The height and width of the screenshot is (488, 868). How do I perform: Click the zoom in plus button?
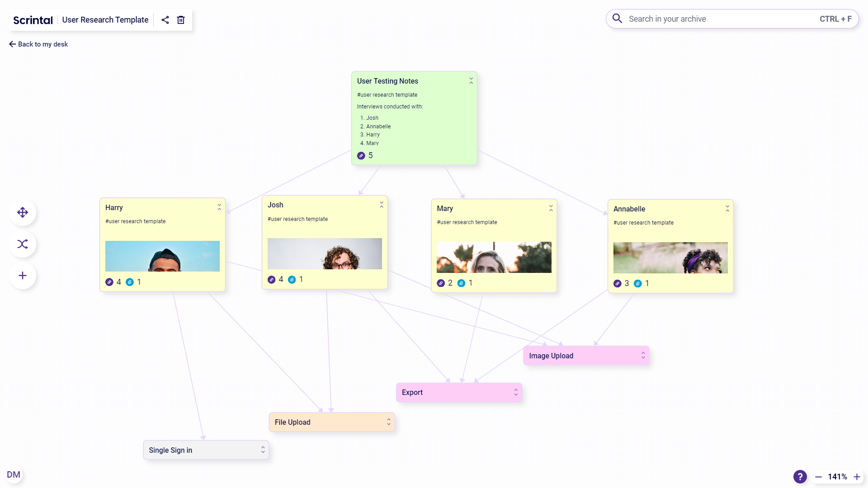(x=857, y=477)
